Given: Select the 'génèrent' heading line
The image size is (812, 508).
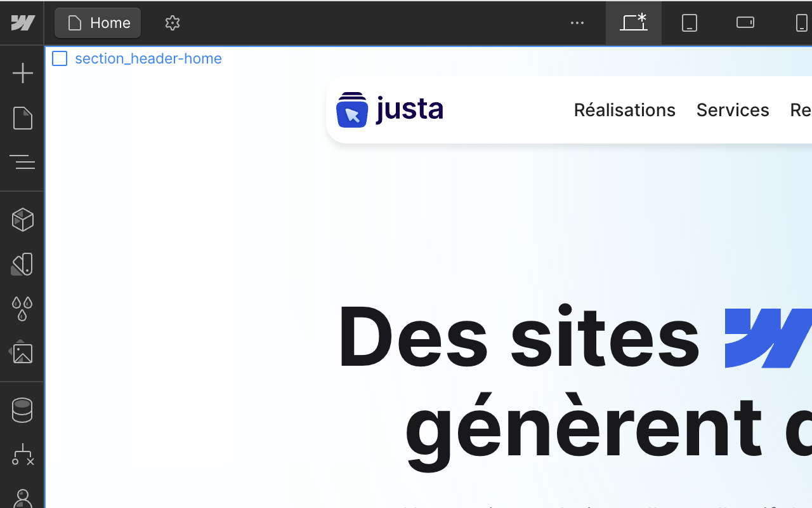Looking at the screenshot, I should pyautogui.click(x=584, y=432).
